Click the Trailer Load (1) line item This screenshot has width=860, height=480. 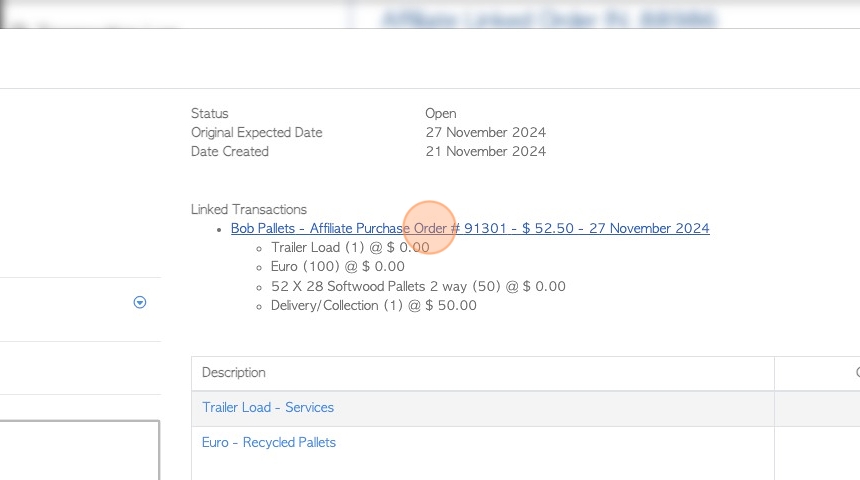(350, 247)
